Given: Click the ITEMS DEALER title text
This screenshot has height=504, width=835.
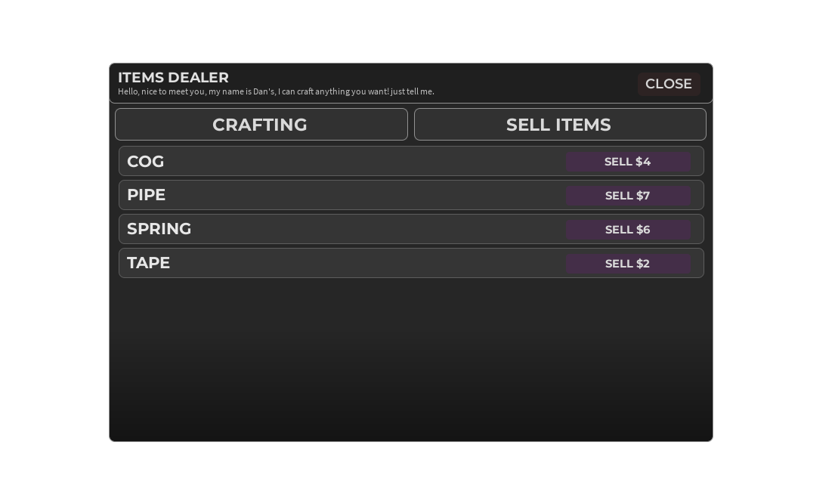Looking at the screenshot, I should [173, 78].
